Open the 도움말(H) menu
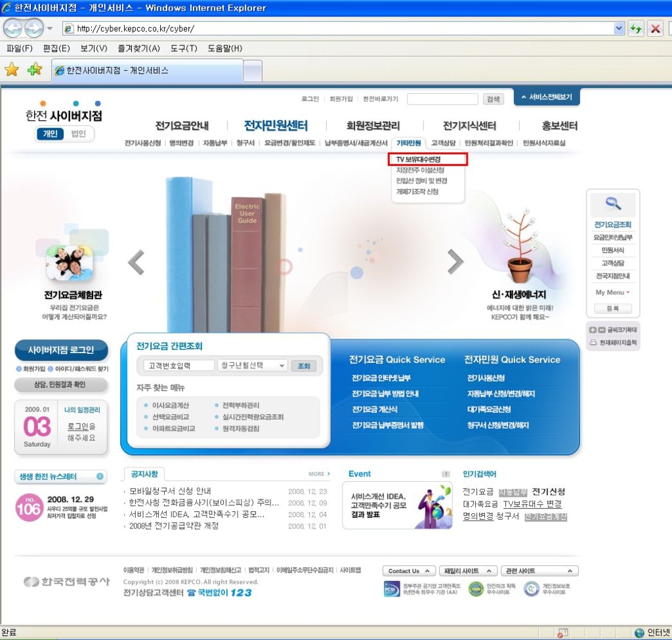 (x=225, y=49)
